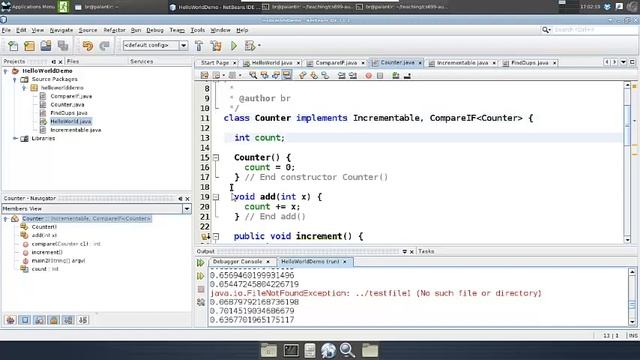Click the editor vertical scrollbar
Viewport: 640px width, 360px height.
pyautogui.click(x=627, y=162)
